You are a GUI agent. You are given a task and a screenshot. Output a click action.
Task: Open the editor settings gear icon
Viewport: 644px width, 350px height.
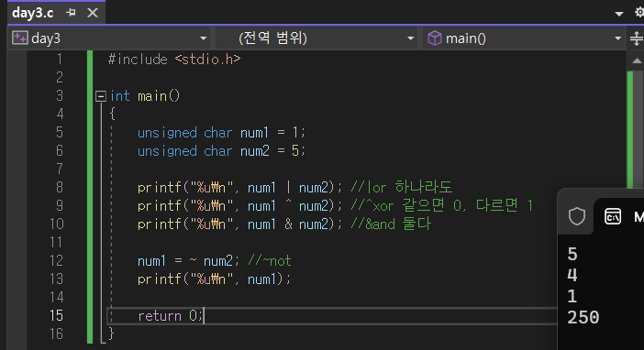(639, 12)
